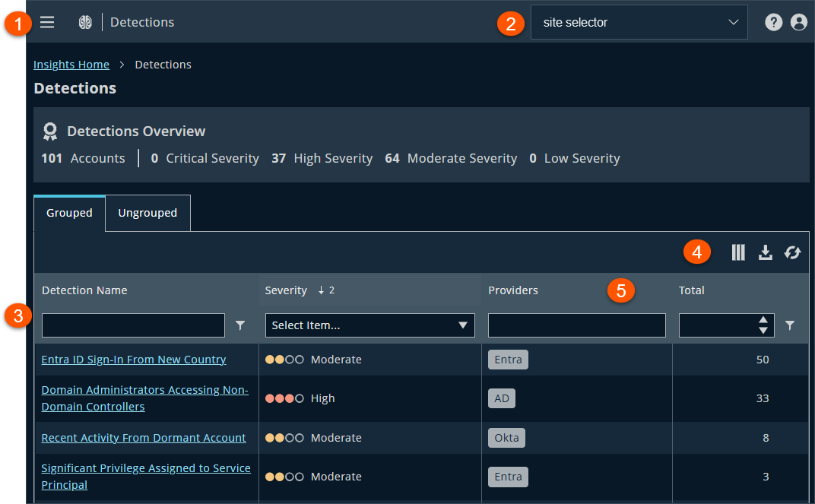Switch to the Ungrouped tab
815x504 pixels.
[147, 213]
